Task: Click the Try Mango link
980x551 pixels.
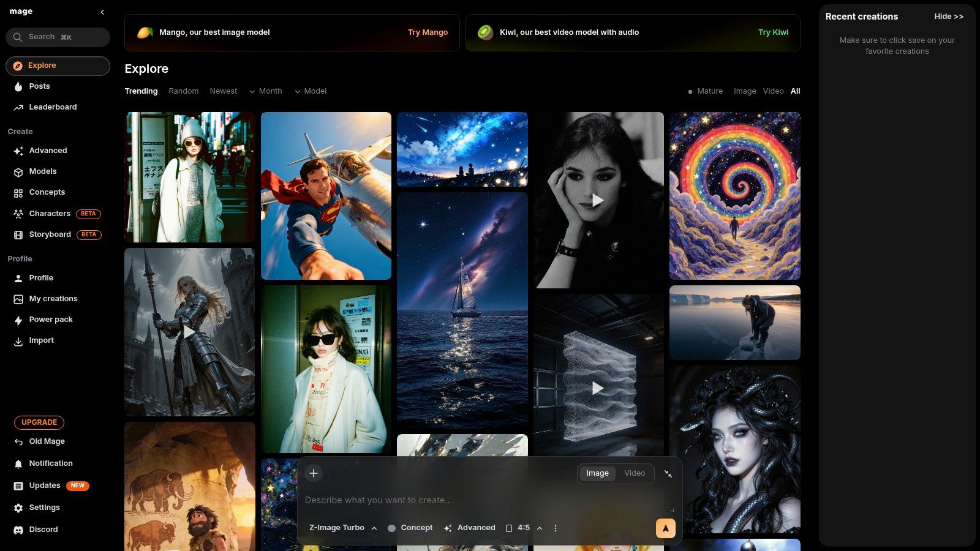Action: [427, 32]
